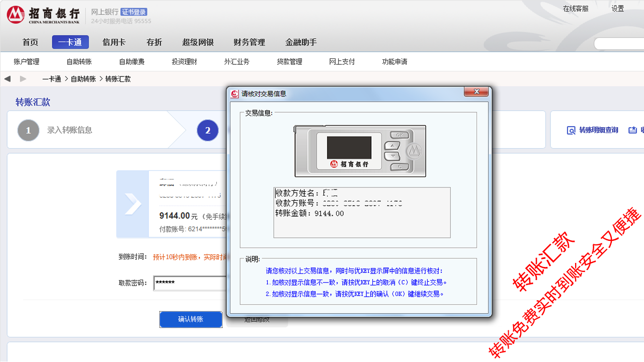Open the 自助转账 submenu item
This screenshot has width=644, height=362.
pos(77,61)
